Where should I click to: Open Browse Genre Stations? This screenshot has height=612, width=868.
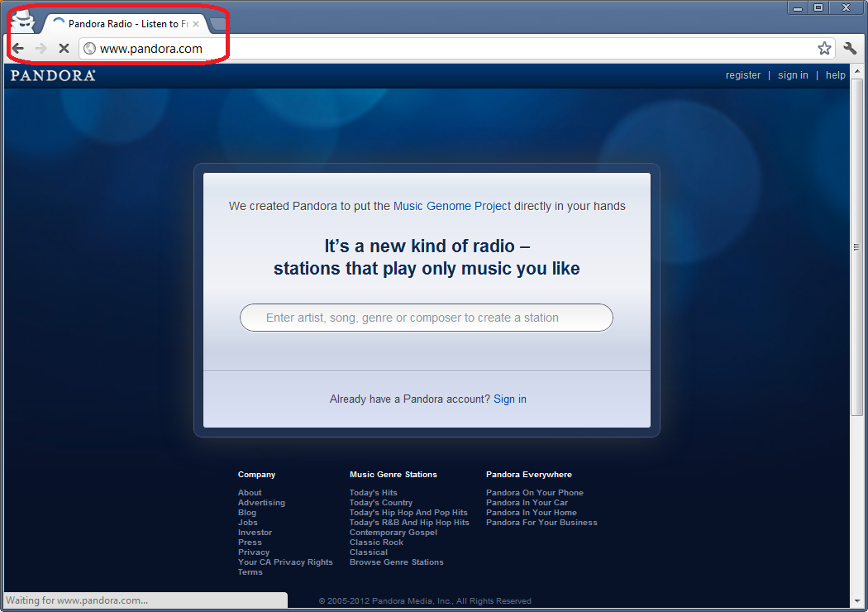[x=396, y=562]
